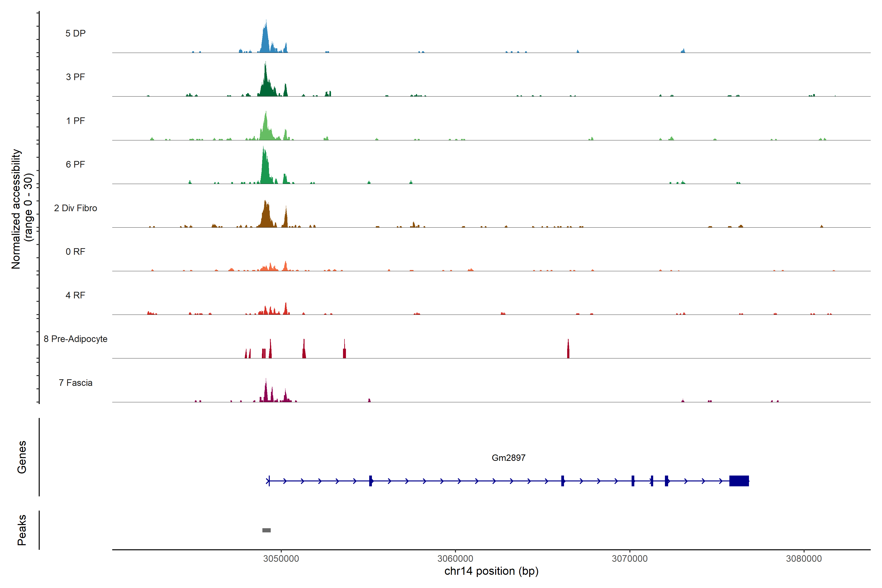This screenshot has width=882, height=588.
Task: Click the chr14 position axis title
Action: pos(491,571)
